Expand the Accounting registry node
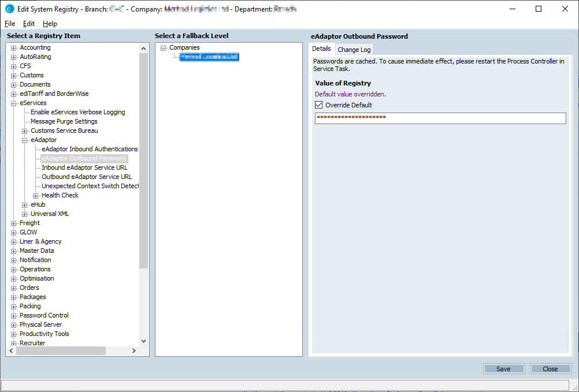The height and width of the screenshot is (392, 579). coord(14,48)
